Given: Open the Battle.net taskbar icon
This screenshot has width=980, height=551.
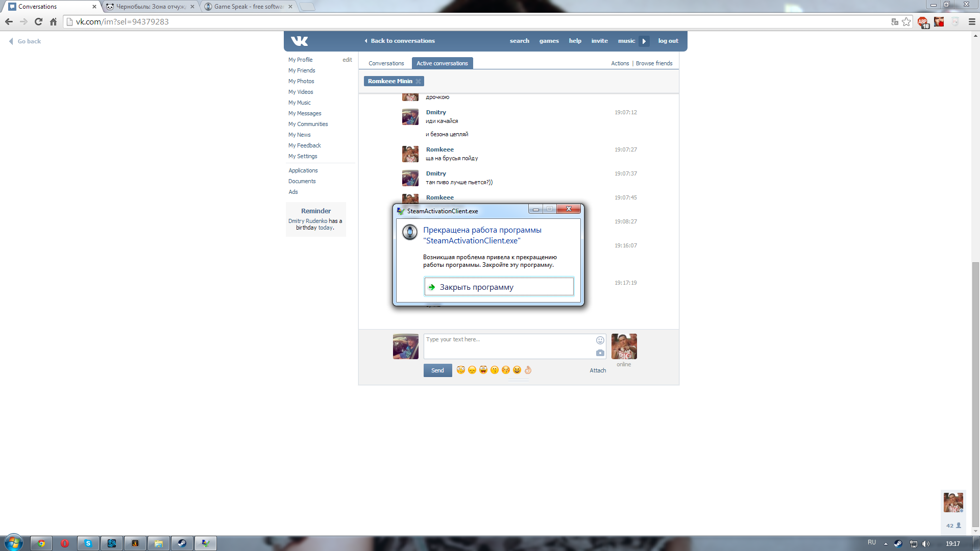Looking at the screenshot, I should (112, 543).
